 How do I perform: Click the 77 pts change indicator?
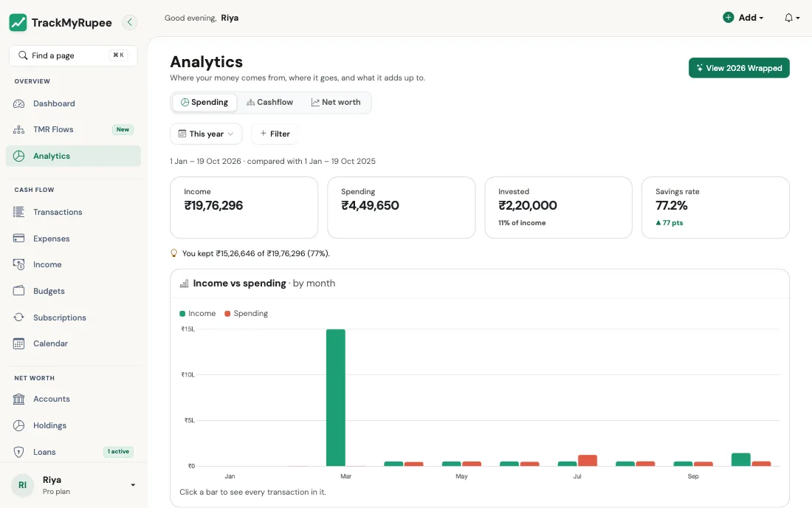[669, 223]
